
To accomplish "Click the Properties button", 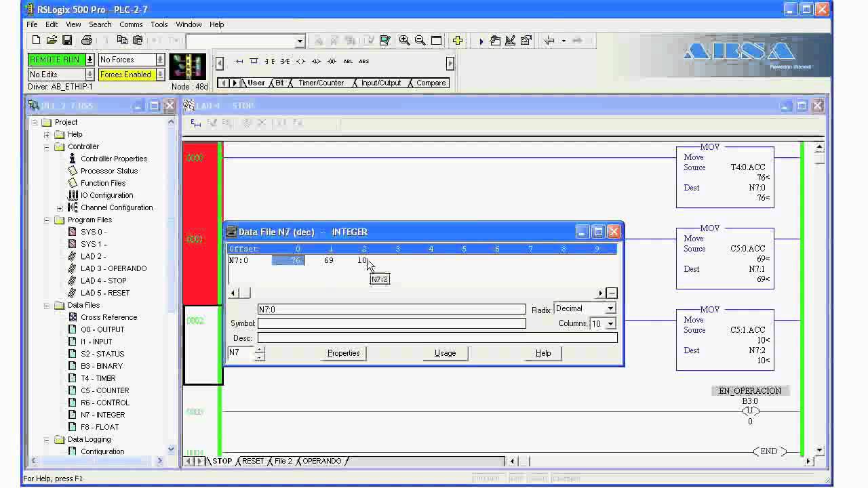I will (343, 353).
